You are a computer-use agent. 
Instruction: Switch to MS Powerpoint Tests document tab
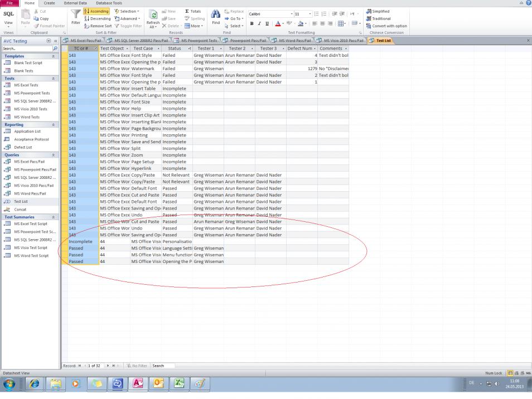(x=196, y=40)
